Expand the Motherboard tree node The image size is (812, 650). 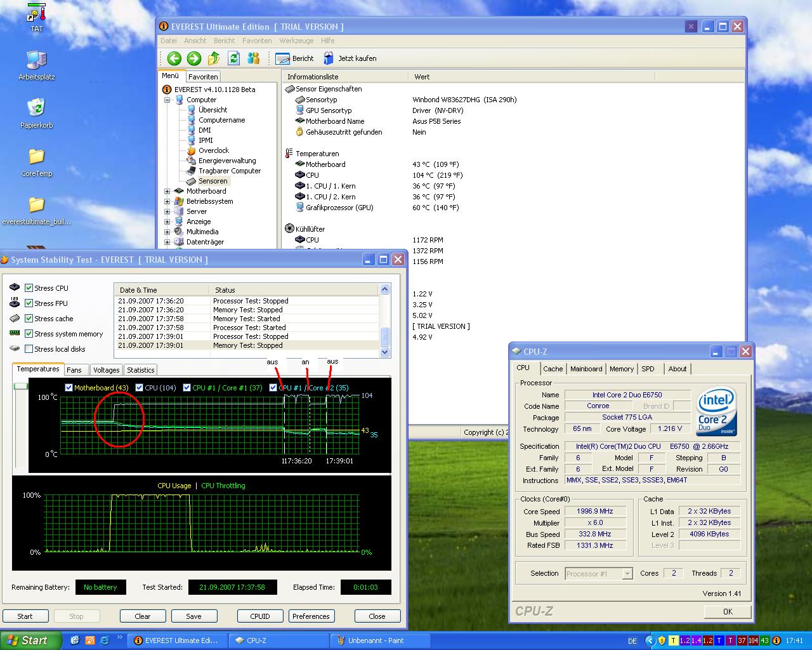[x=167, y=191]
